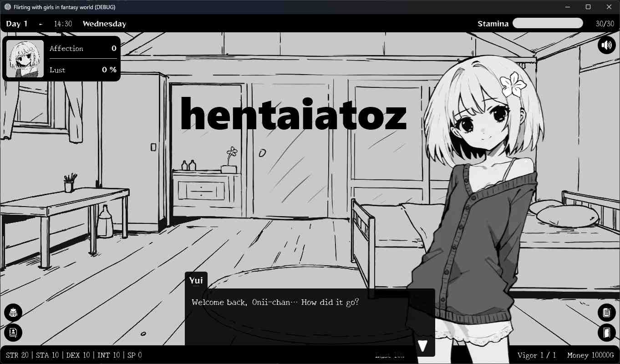Click the 14:30 clock time
620x364 pixels.
pyautogui.click(x=63, y=24)
